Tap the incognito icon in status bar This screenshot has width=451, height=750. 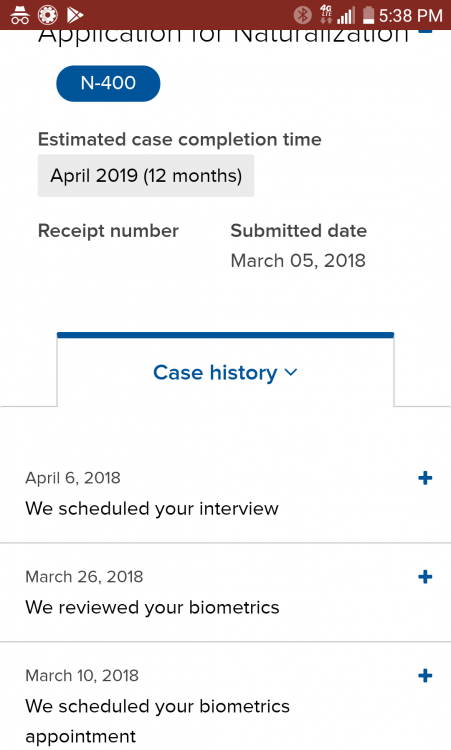point(20,15)
